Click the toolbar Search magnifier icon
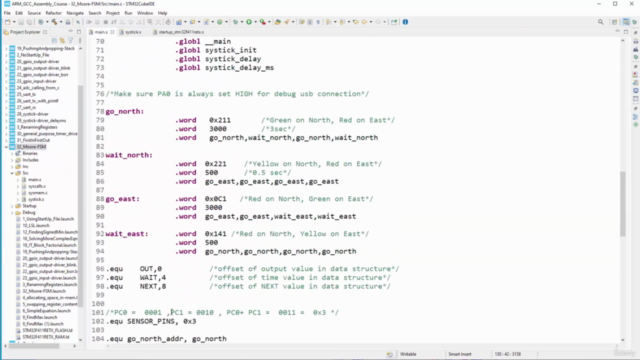 600,22
